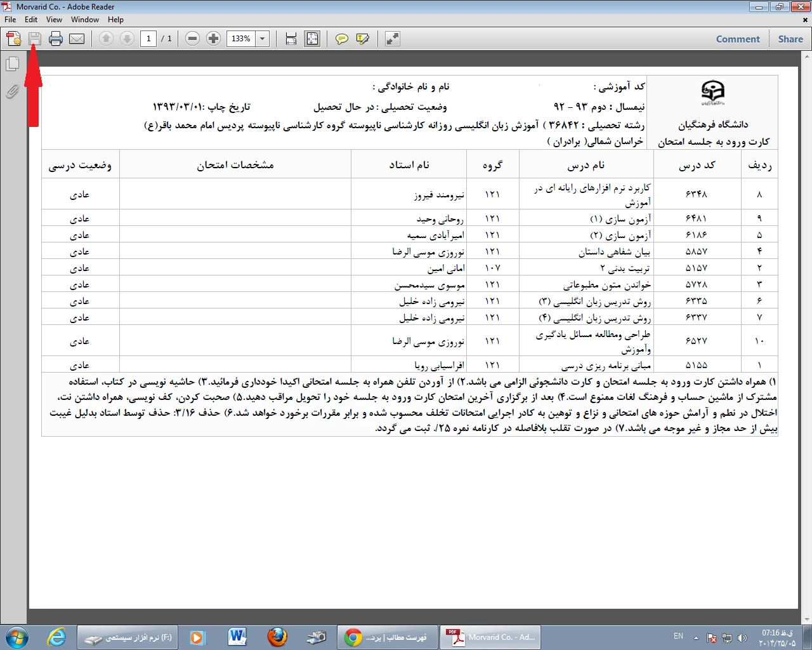Open the Share pane

(790, 39)
